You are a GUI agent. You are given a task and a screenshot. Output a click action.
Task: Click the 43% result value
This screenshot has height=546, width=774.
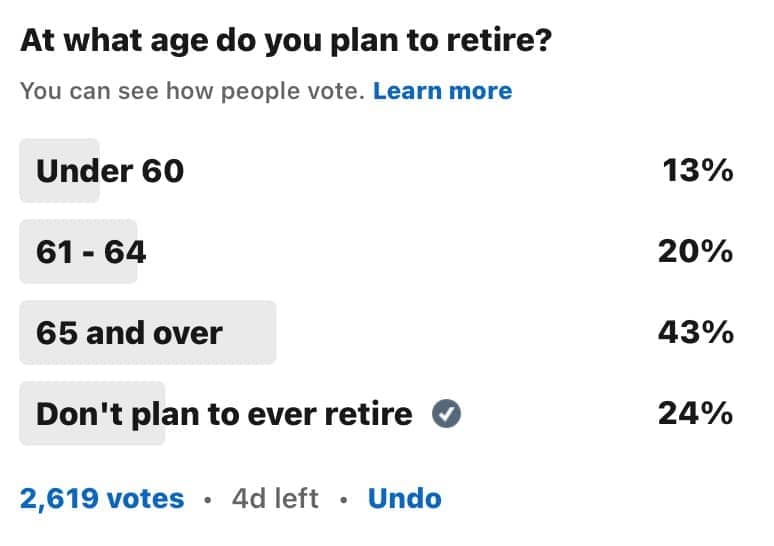click(696, 332)
